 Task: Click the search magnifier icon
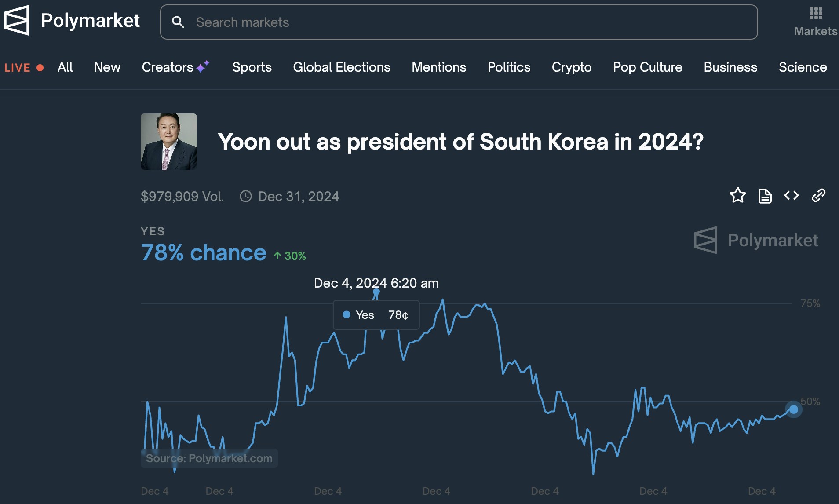(x=178, y=22)
